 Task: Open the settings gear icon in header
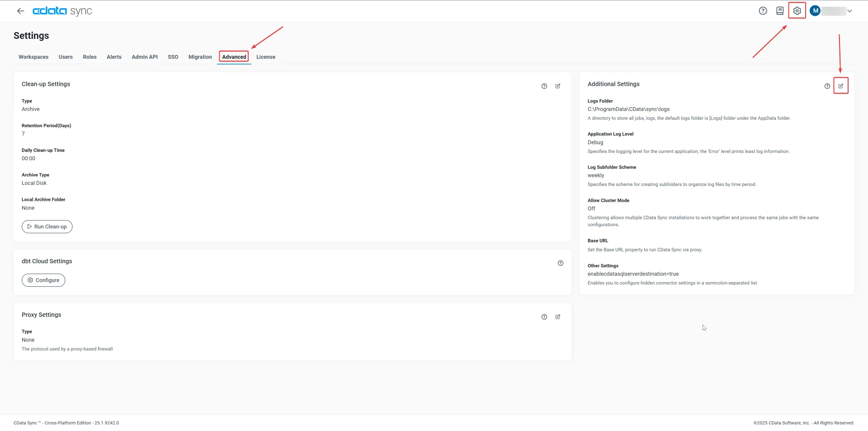pos(797,11)
